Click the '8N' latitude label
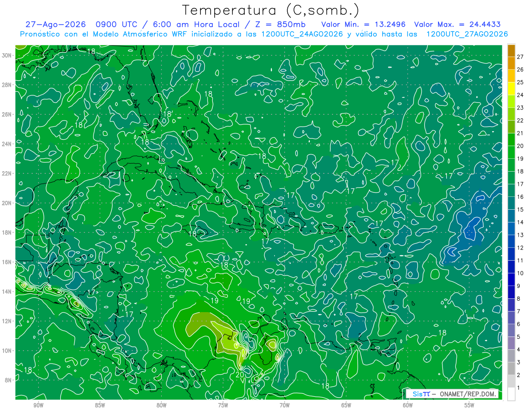Viewport: 532px width, 411px height. pos(9,380)
